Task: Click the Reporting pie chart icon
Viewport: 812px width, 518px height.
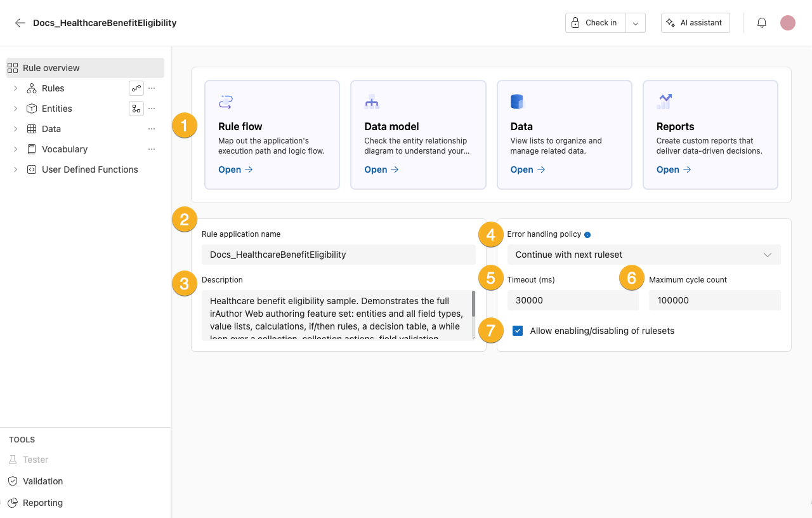Action: (13, 503)
